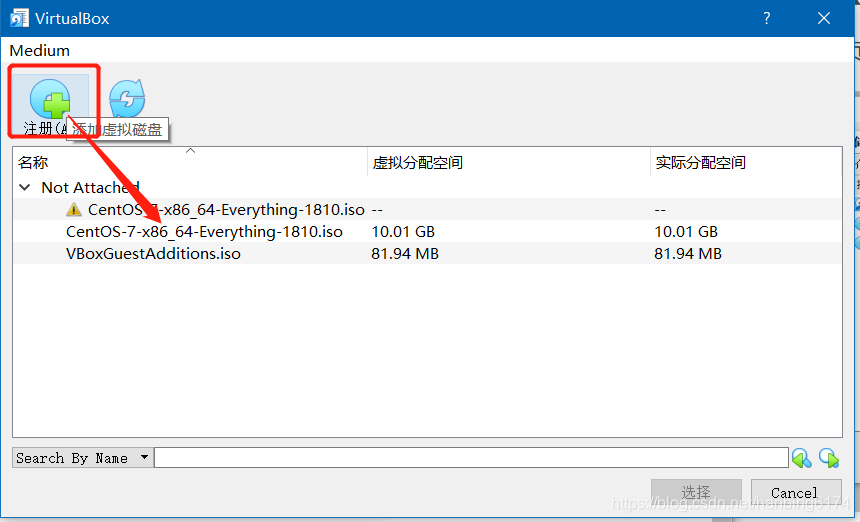Click the warning icon beside the first CentOS iso

coord(74,210)
